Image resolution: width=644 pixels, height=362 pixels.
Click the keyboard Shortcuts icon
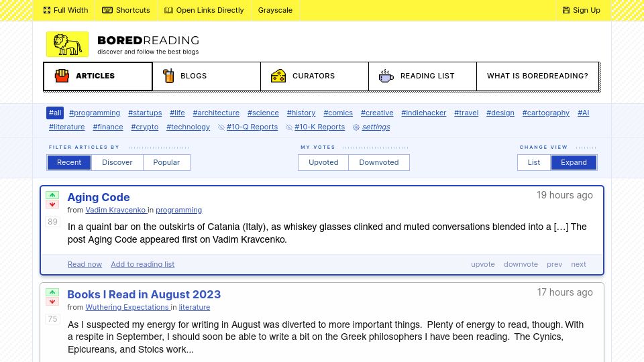pos(107,10)
